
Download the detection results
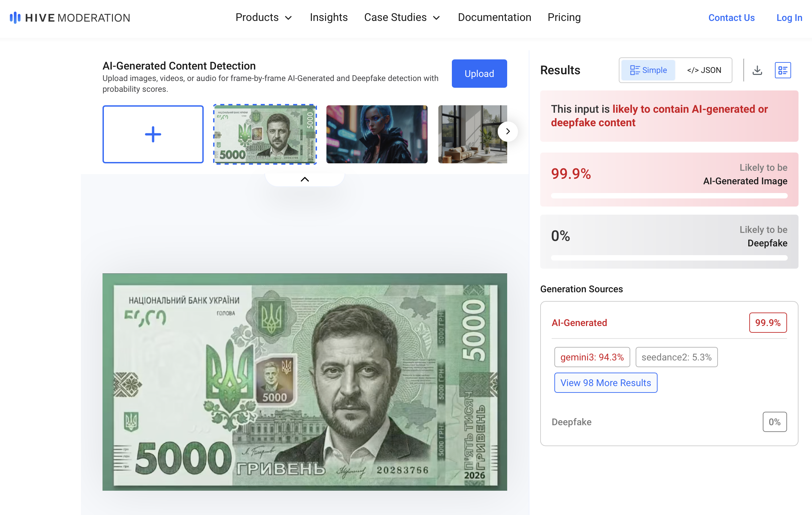[757, 70]
